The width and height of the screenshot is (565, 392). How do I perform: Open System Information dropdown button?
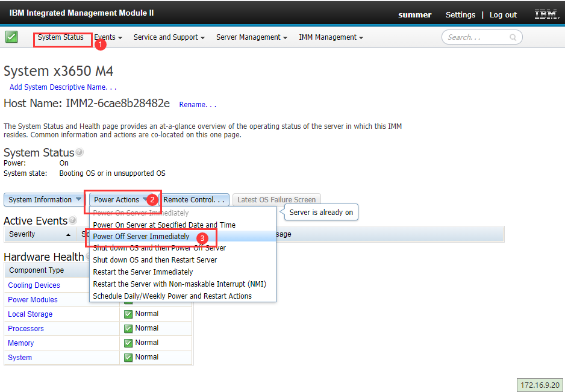[45, 199]
